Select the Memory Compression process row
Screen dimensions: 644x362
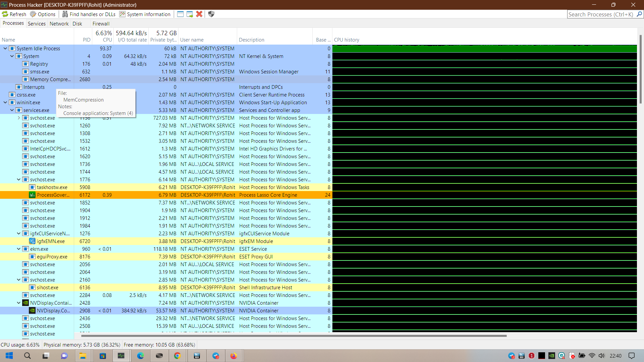166,79
